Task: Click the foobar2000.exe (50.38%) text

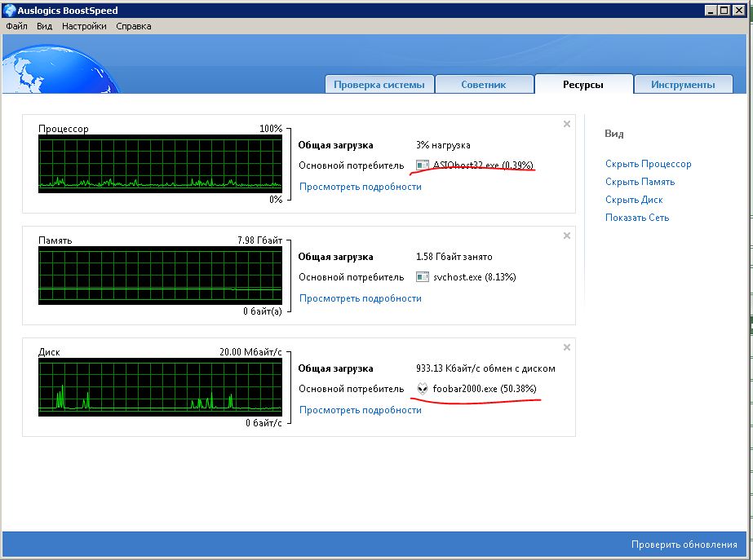Action: (485, 389)
